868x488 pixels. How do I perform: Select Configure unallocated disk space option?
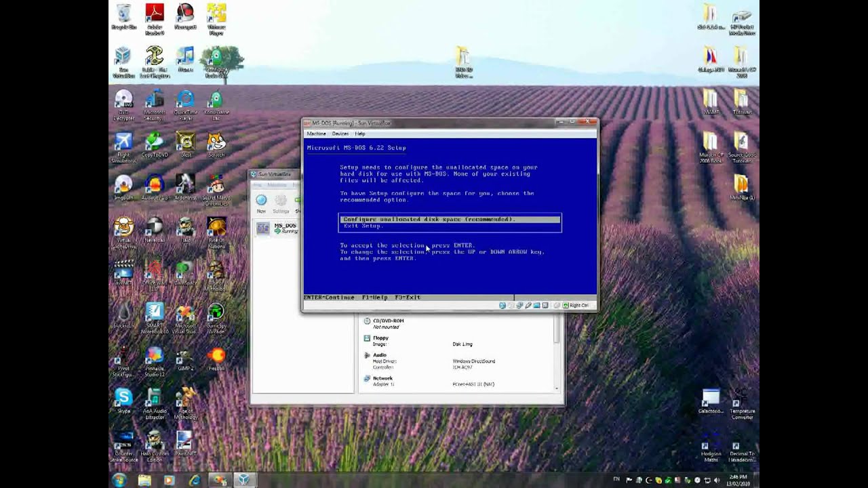tap(450, 219)
